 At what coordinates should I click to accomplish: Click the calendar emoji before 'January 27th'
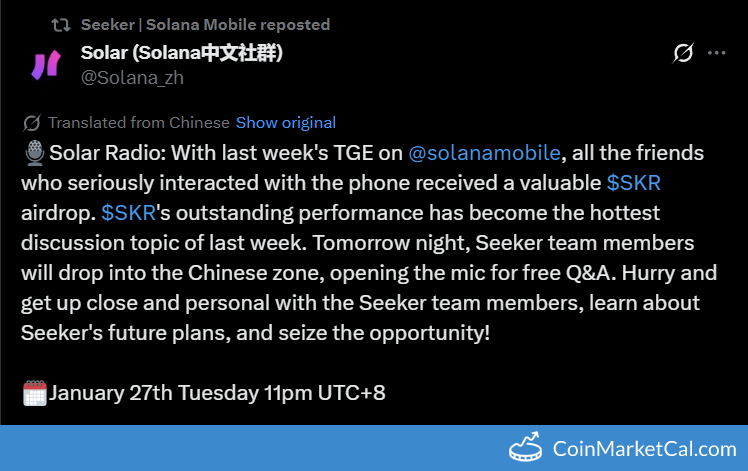[x=35, y=393]
